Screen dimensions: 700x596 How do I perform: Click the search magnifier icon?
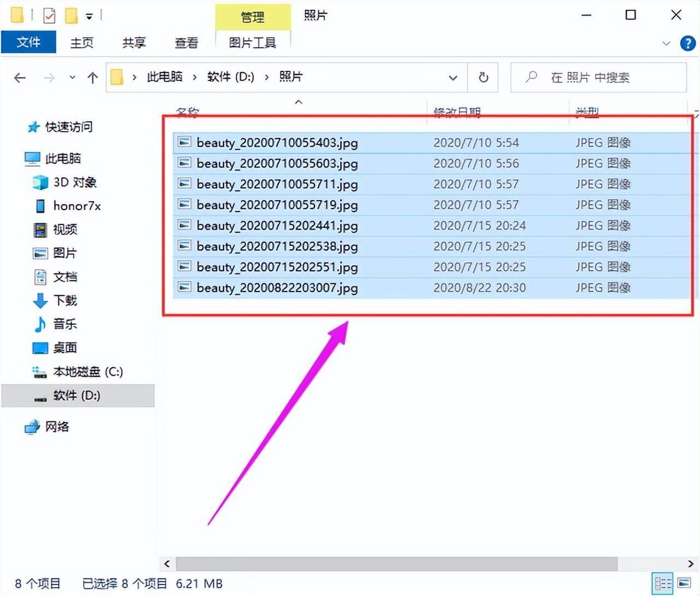coord(531,77)
